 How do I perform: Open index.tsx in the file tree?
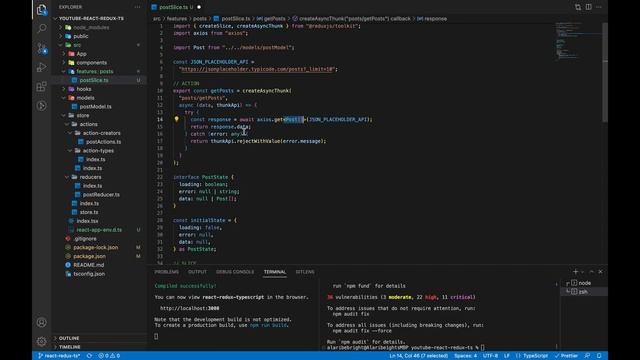(87, 221)
